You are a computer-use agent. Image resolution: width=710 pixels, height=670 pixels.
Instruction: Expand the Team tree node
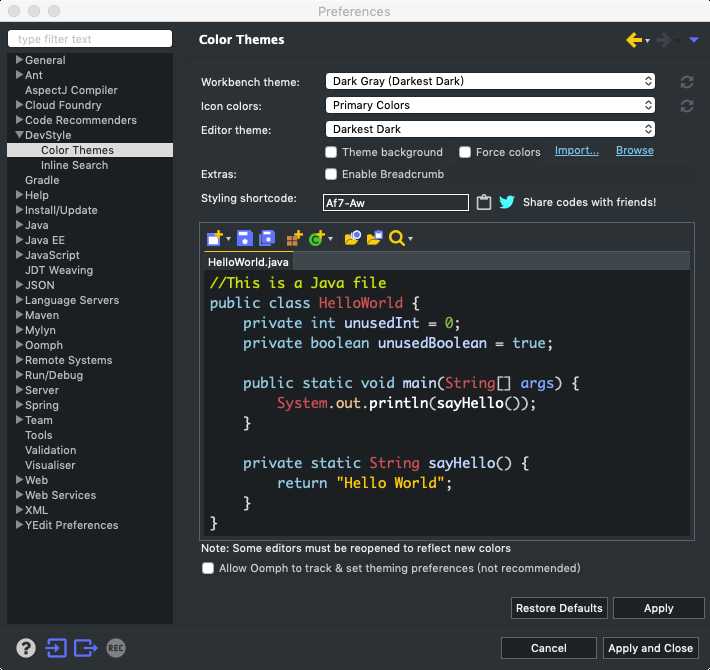(x=19, y=419)
